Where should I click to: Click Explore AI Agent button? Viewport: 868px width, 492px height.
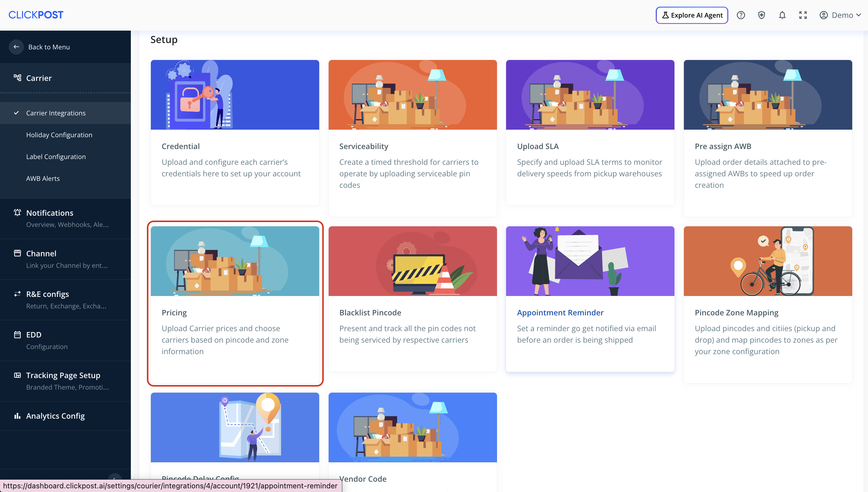click(692, 15)
